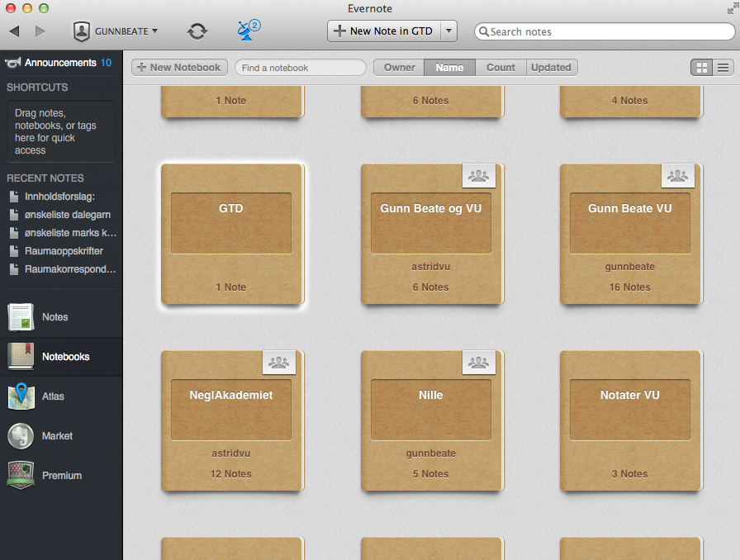This screenshot has width=740, height=560.
Task: Go back with the left arrow
Action: coord(14,31)
